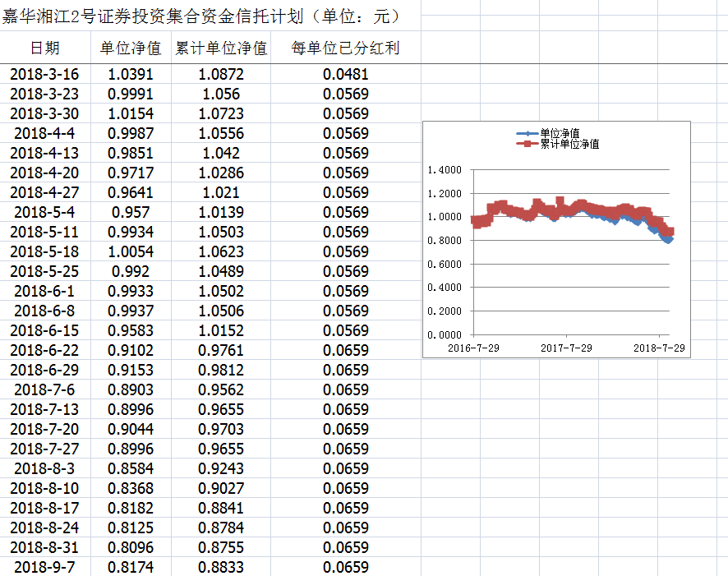Select the cumulative value cell 0.9243
Image resolution: width=728 pixels, height=576 pixels.
[x=221, y=469]
